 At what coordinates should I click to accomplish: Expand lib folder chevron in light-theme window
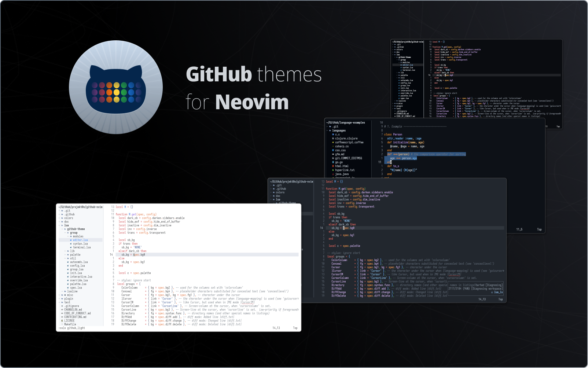click(65, 251)
